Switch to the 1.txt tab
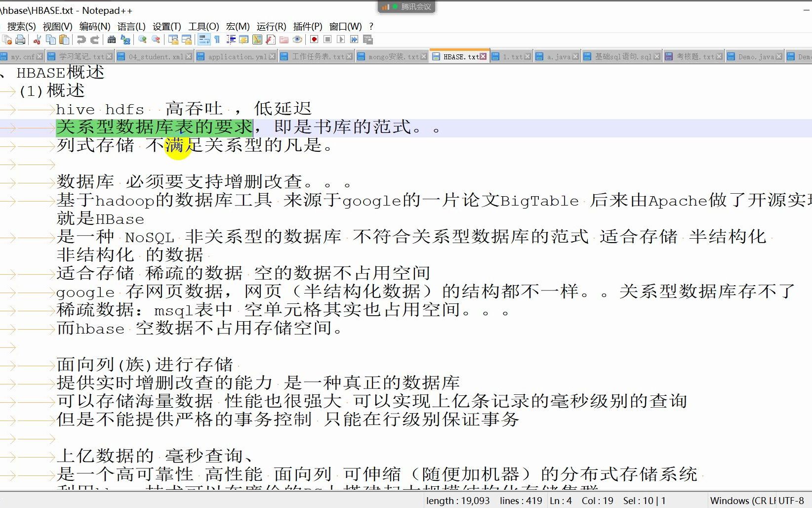 512,57
